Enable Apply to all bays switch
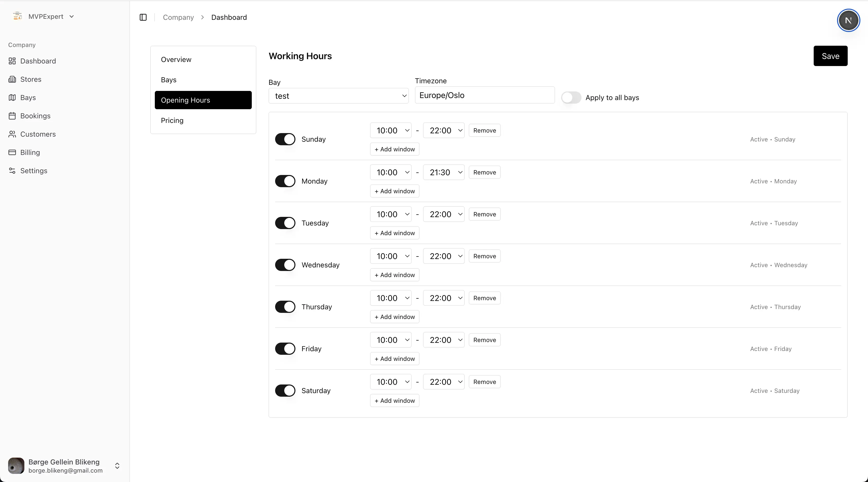This screenshot has width=868, height=482. coord(571,98)
